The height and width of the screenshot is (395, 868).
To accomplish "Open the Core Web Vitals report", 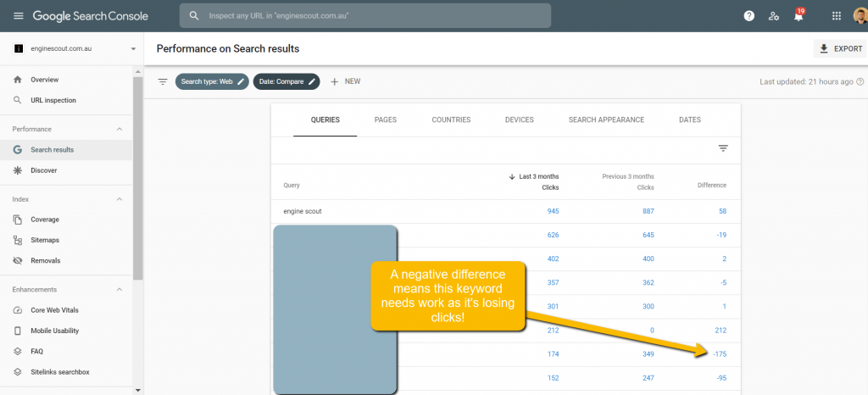I will [57, 310].
